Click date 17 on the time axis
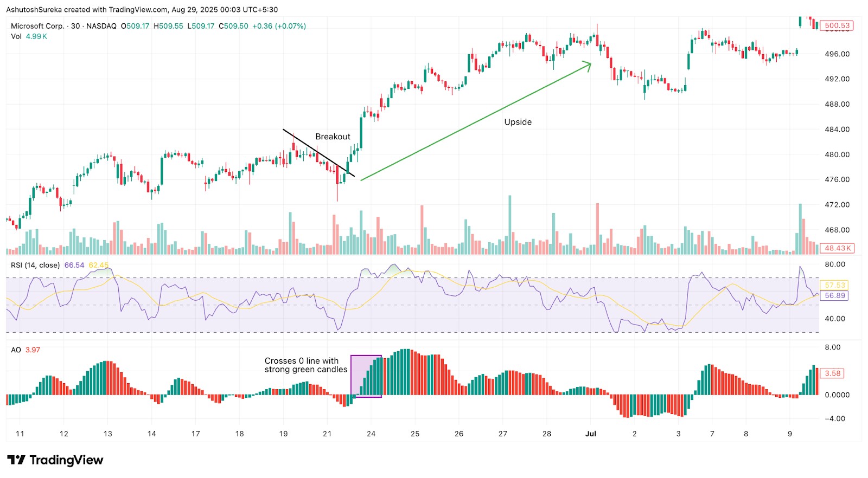Viewport: 868px width, 478px height. [196, 434]
